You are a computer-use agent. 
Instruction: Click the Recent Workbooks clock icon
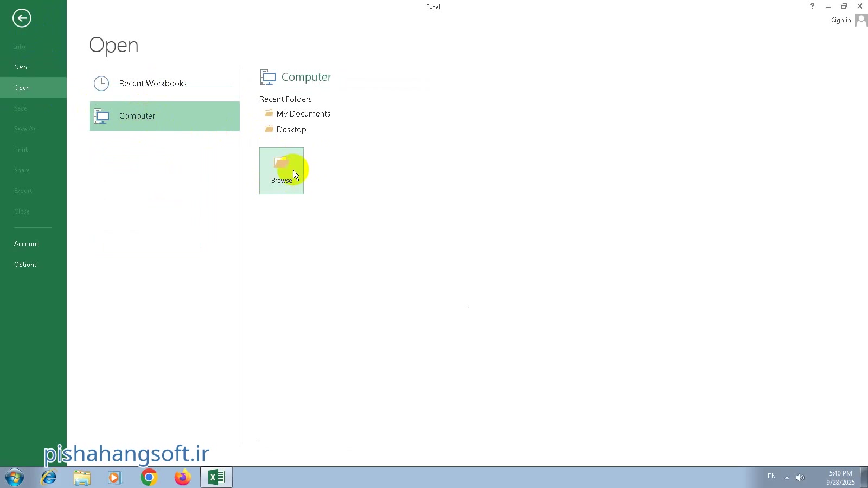point(101,84)
